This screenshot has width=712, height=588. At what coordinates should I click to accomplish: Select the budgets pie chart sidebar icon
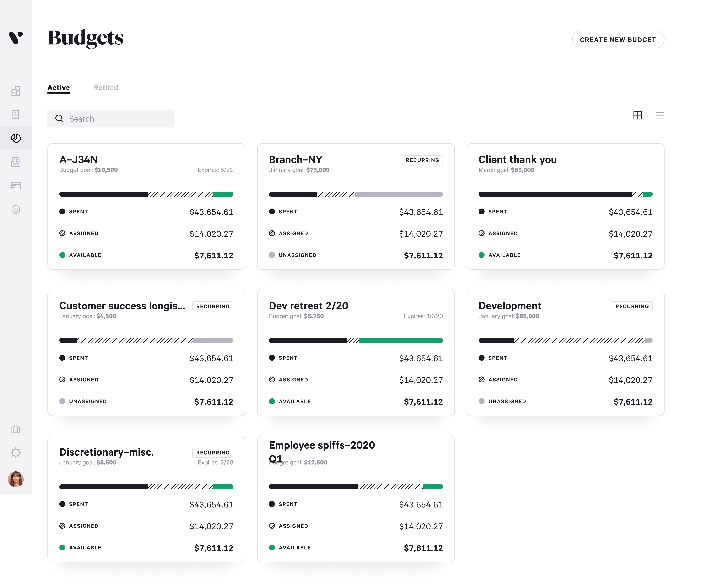[x=16, y=138]
